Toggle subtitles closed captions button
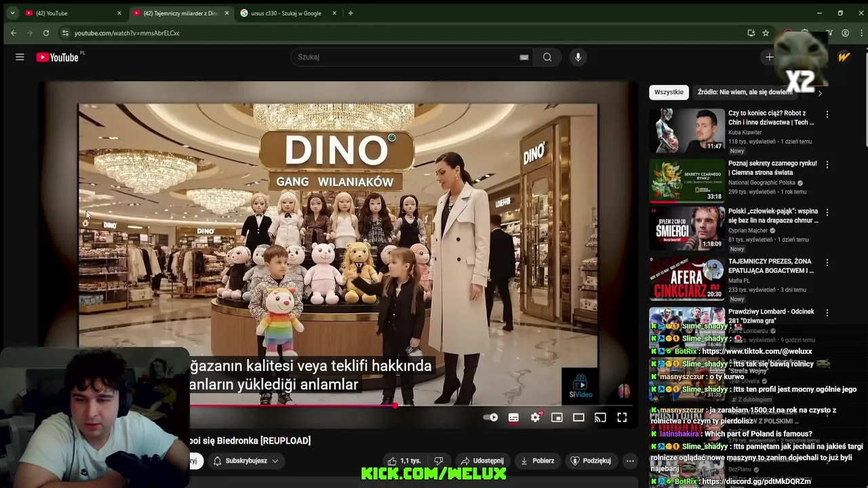 pyautogui.click(x=513, y=418)
